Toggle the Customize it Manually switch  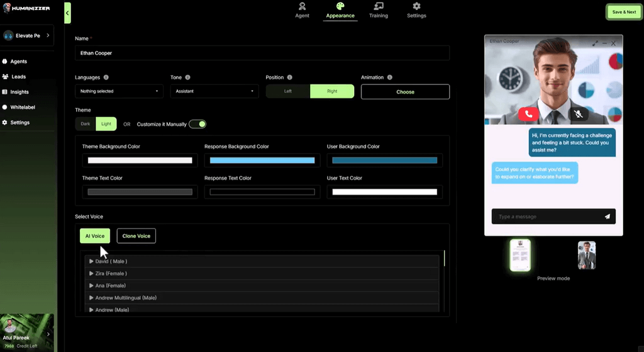tap(197, 124)
